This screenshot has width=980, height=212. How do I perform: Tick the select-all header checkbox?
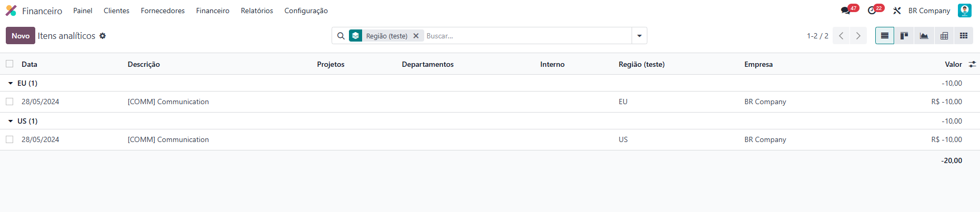click(x=9, y=64)
